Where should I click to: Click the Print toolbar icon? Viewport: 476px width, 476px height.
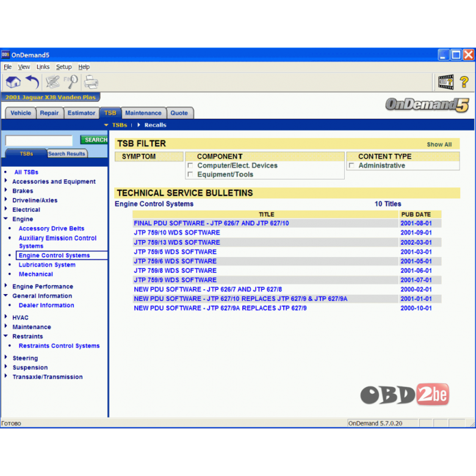pos(91,82)
